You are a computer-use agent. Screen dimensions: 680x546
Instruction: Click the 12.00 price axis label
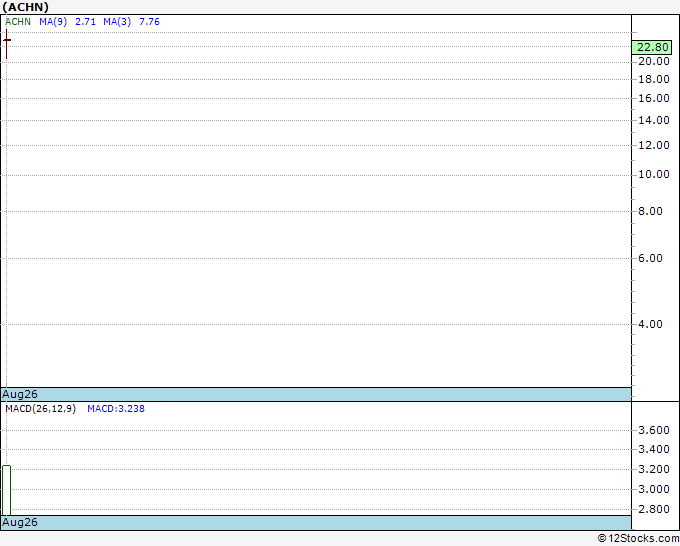point(654,145)
